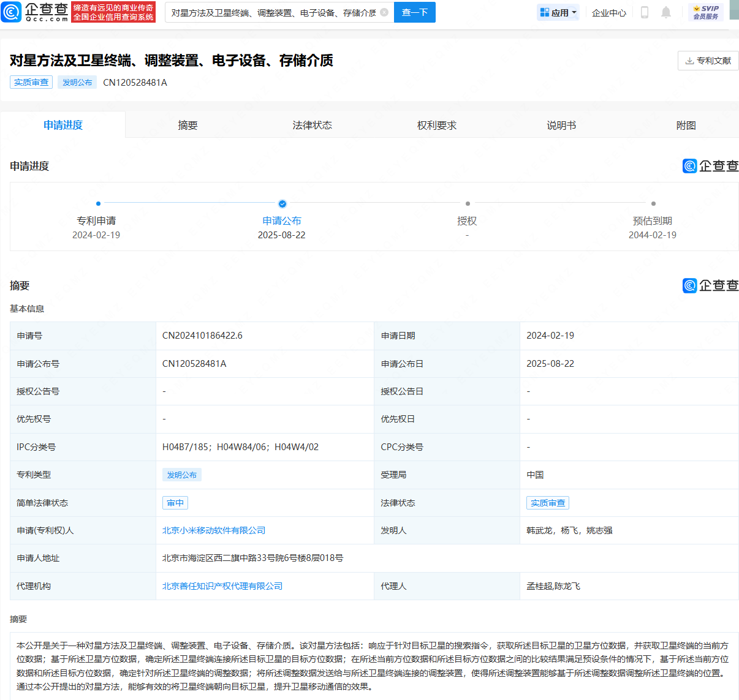Open the mobile phone icon in the header

click(645, 12)
